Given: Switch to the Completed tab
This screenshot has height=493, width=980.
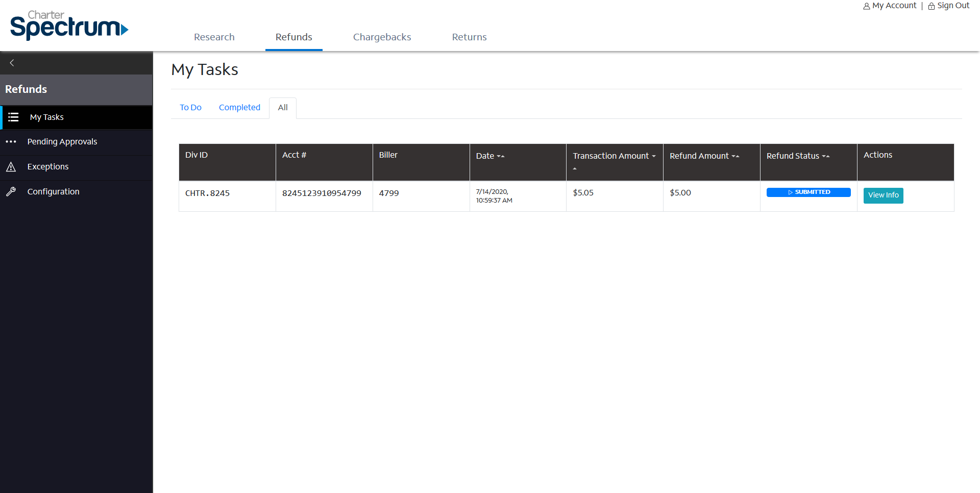Looking at the screenshot, I should pyautogui.click(x=239, y=108).
